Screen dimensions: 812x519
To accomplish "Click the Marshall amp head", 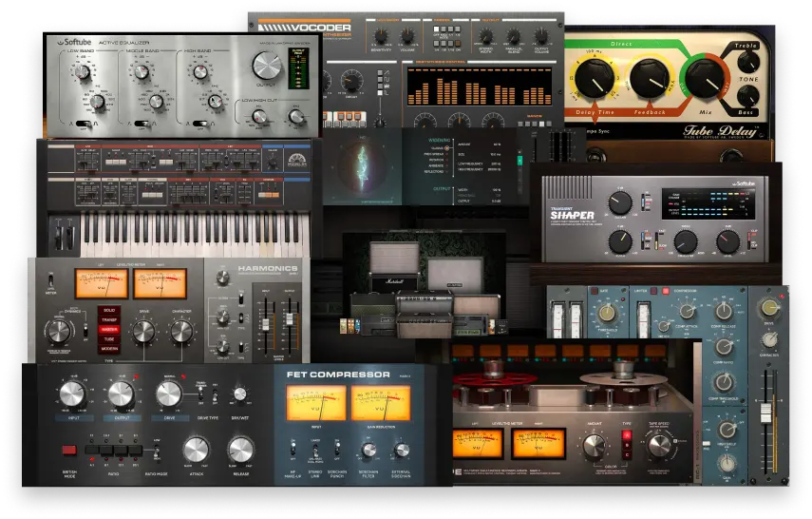I will pyautogui.click(x=395, y=283).
